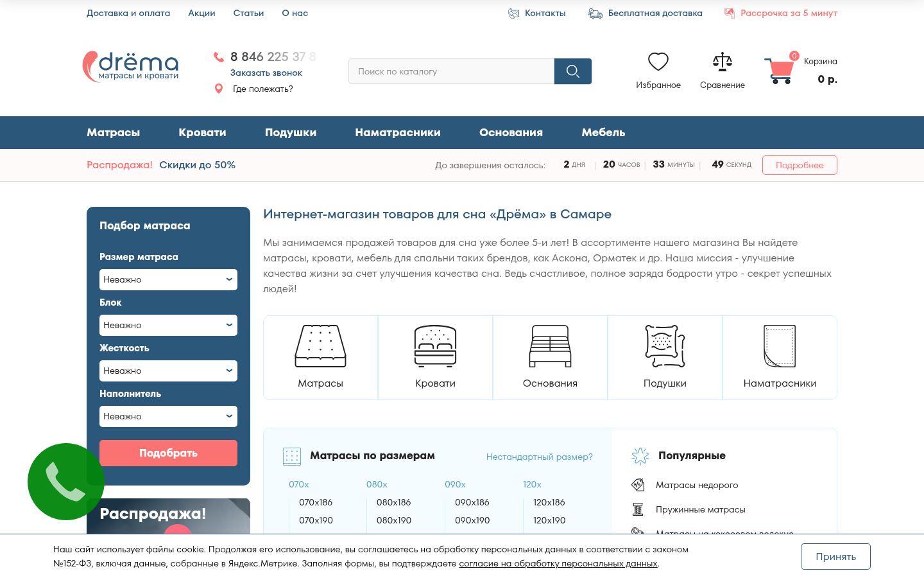Screen dimensions: 924x578
Task: Click the Основания bed base icon
Action: point(550,346)
